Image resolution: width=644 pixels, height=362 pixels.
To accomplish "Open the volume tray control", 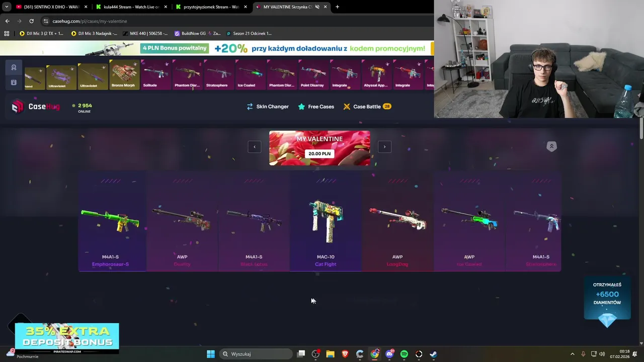I will tap(602, 354).
